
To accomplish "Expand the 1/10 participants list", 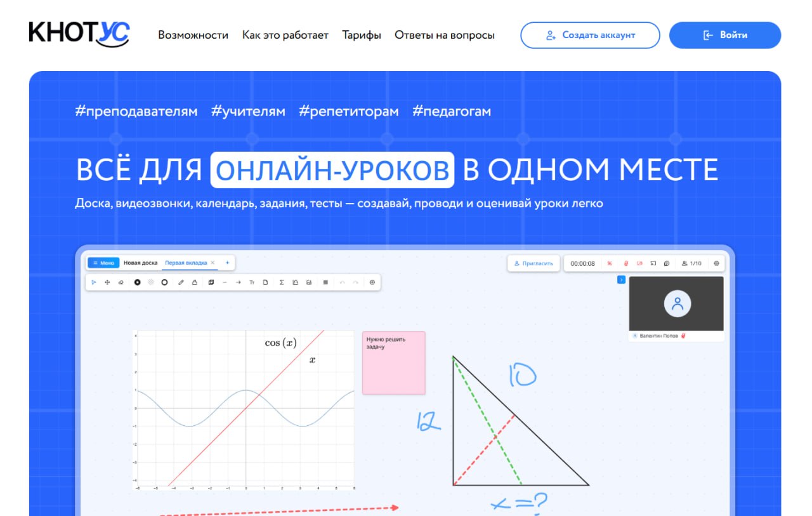I will pos(691,263).
